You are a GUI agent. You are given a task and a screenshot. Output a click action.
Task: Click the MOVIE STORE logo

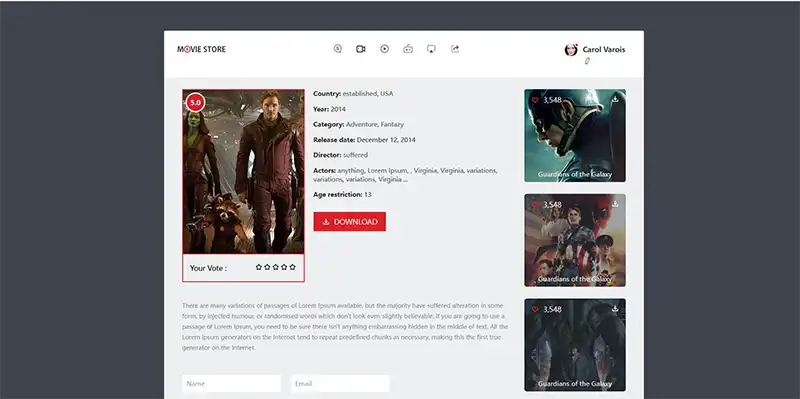[202, 49]
